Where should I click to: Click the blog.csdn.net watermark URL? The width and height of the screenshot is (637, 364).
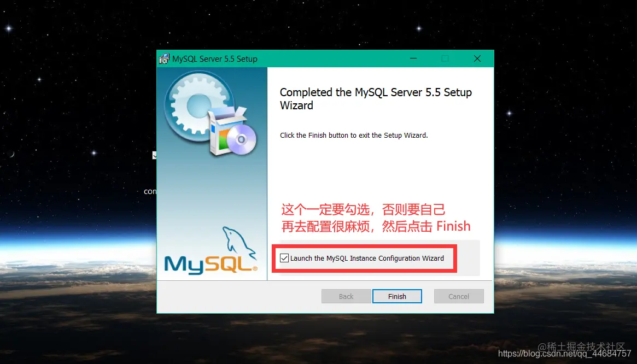[565, 354]
